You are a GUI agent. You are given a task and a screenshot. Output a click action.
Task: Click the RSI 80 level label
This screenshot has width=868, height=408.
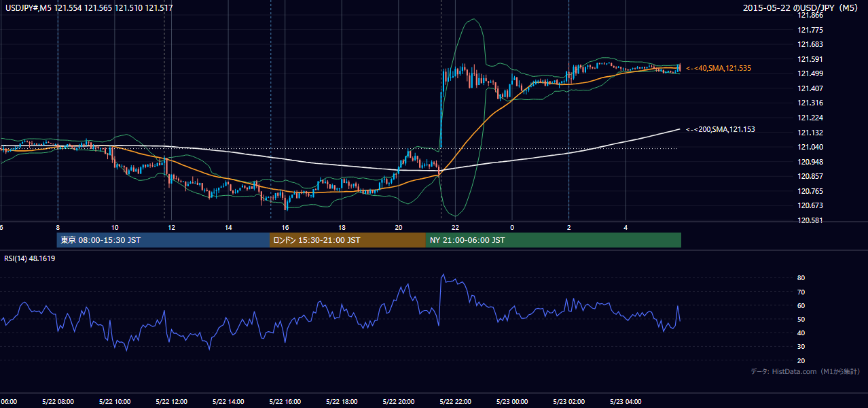801,278
